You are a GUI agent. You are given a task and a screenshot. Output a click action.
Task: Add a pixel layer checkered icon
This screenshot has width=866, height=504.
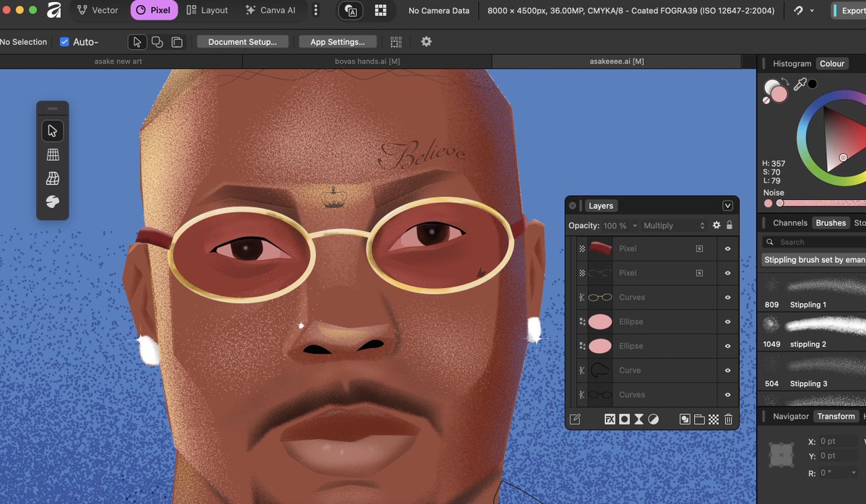(714, 420)
